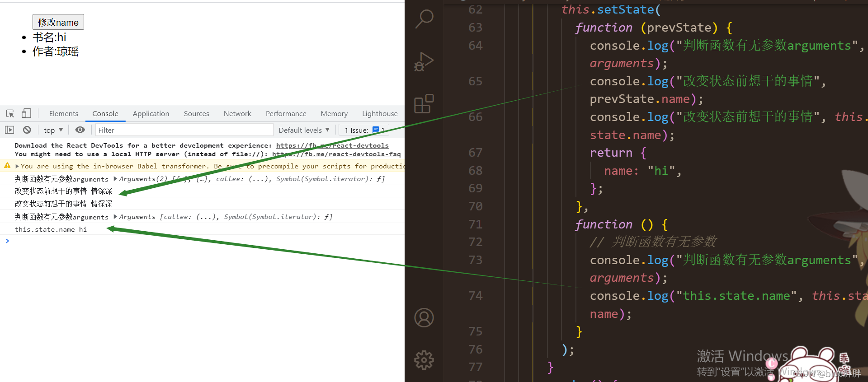
Task: Open the Application tab
Action: 151,114
